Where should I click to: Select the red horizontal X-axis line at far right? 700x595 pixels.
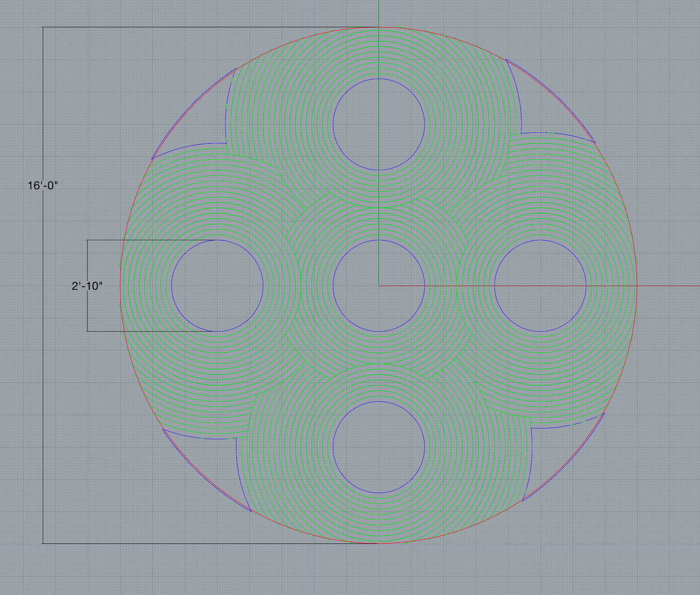coord(674,286)
